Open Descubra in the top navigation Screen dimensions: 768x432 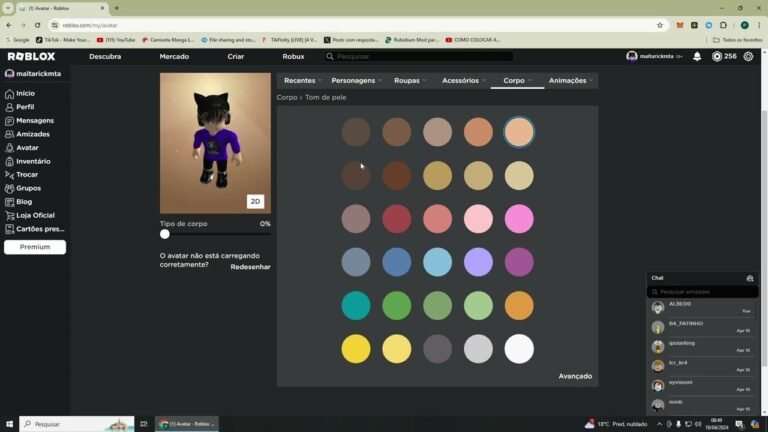[105, 56]
